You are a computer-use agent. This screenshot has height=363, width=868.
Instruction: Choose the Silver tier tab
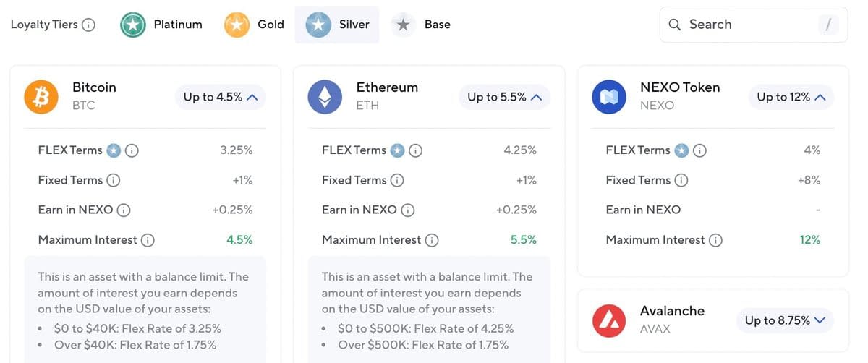[x=337, y=25]
